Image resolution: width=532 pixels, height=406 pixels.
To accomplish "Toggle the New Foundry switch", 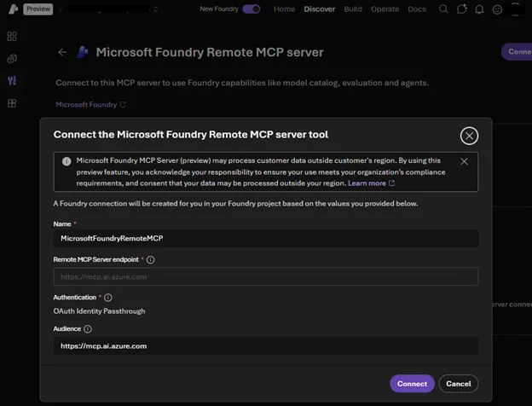I will [x=252, y=9].
